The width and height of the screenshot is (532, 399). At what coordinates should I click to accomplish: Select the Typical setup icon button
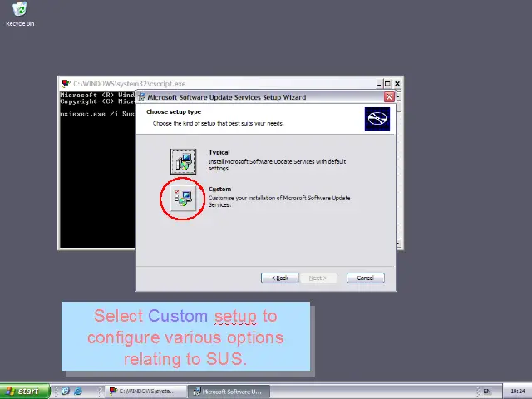(x=183, y=161)
